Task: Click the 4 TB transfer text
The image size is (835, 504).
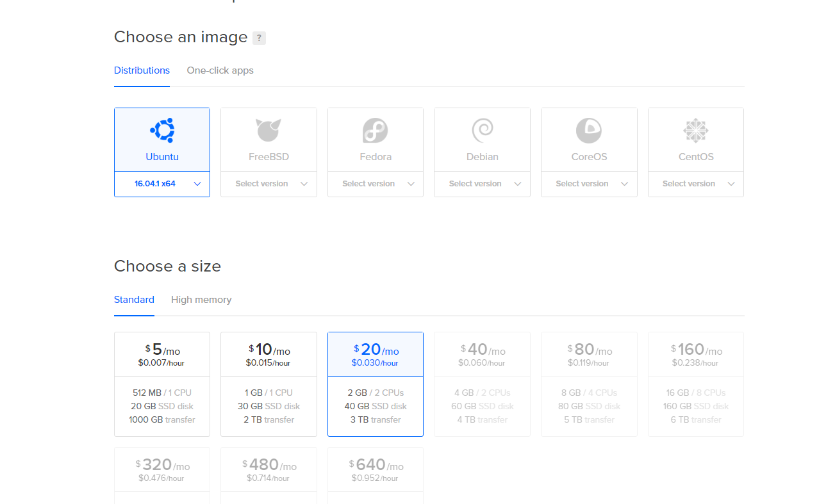Action: click(x=482, y=420)
